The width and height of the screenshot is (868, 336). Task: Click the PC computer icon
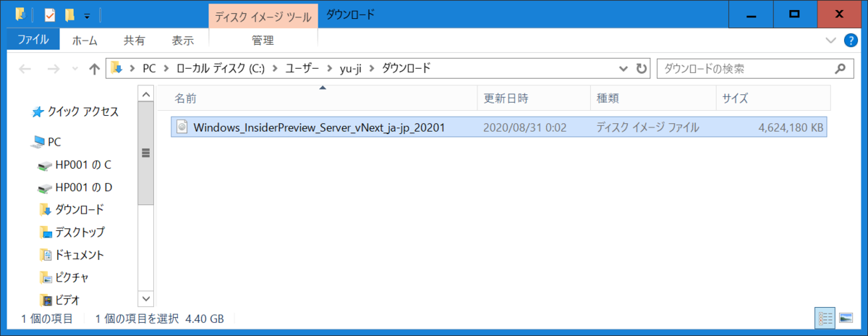[38, 143]
